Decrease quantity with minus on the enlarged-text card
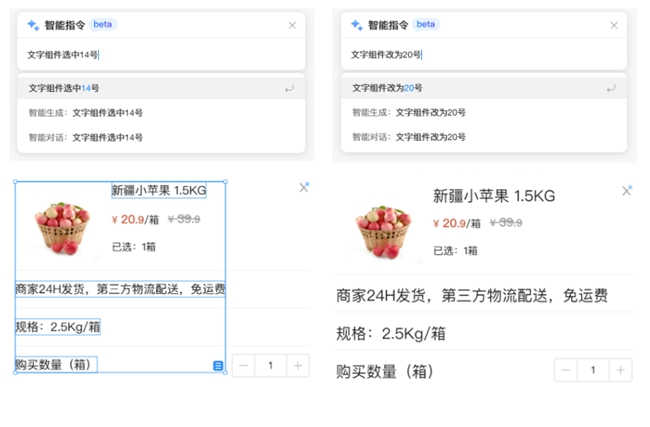 (x=567, y=371)
